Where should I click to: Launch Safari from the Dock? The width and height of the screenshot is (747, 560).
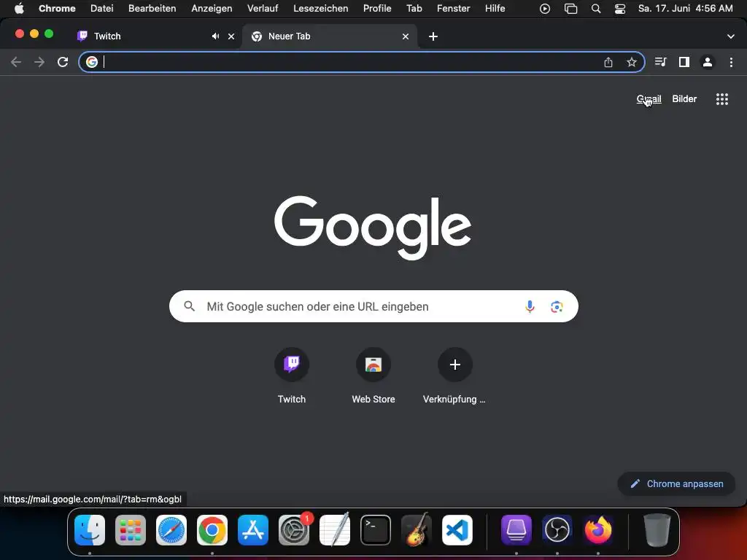click(x=171, y=530)
